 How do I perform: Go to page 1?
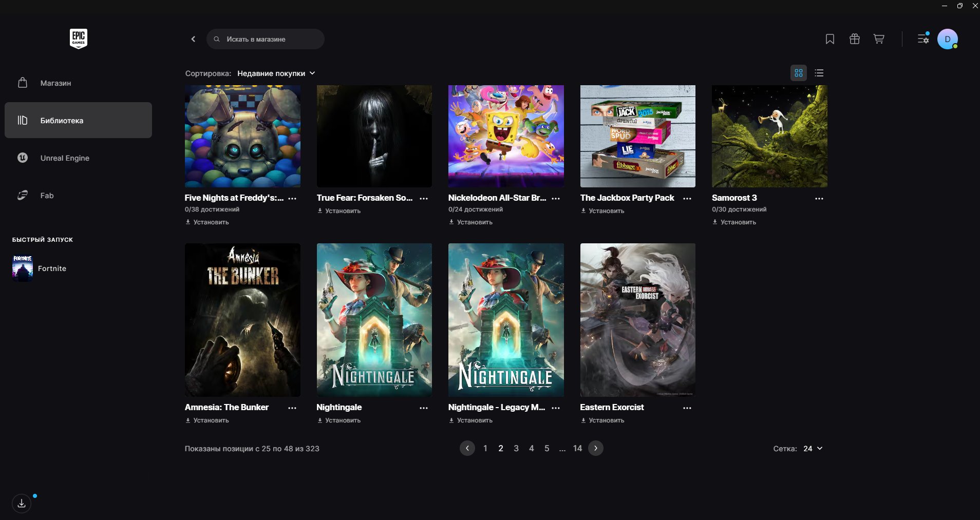[485, 448]
